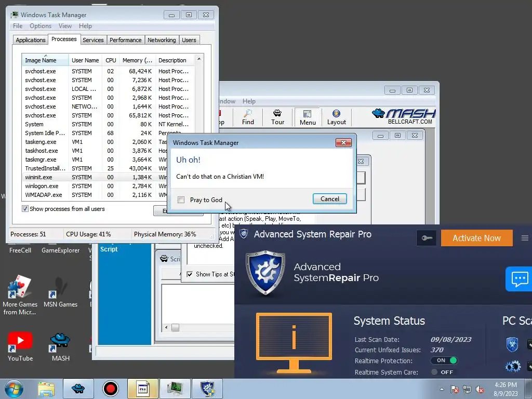Viewport: 532px width, 399px height.
Task: Sort processes by the User Name column
Action: pos(85,60)
